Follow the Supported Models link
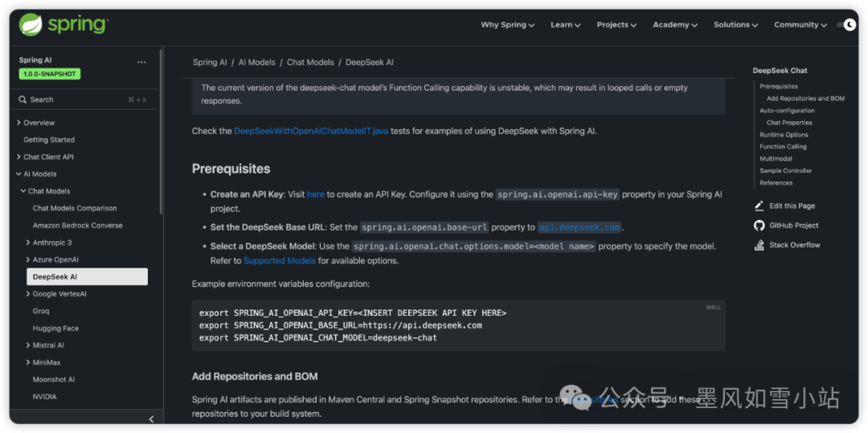This screenshot has height=433, width=868. [x=280, y=260]
